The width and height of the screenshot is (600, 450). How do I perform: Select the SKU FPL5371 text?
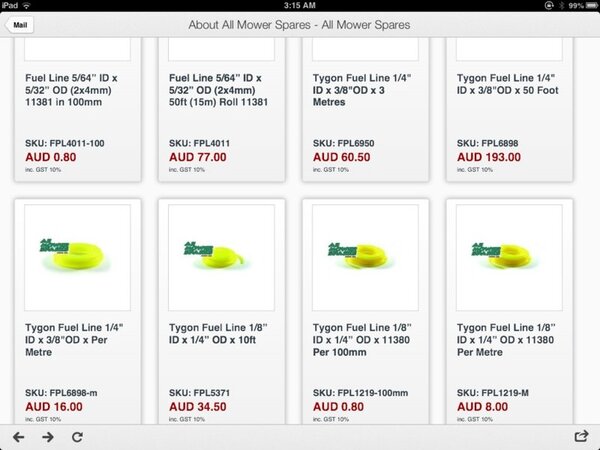tap(204, 394)
